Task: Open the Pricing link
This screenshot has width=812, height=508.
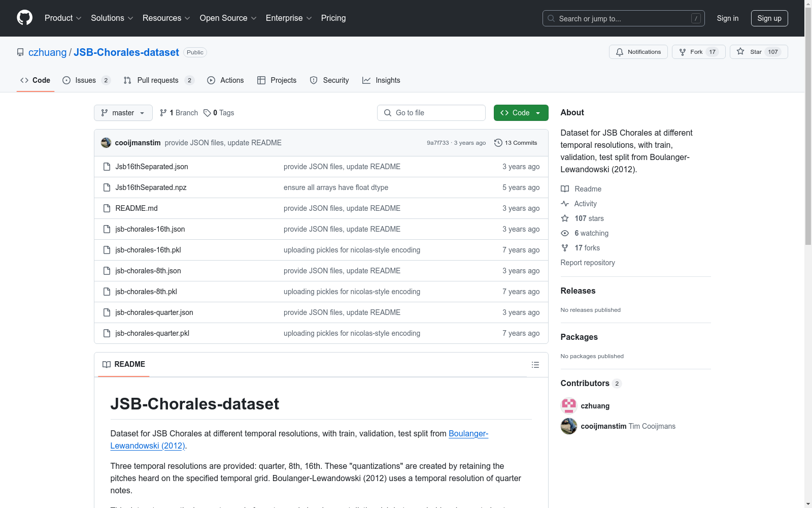Action: click(x=333, y=18)
